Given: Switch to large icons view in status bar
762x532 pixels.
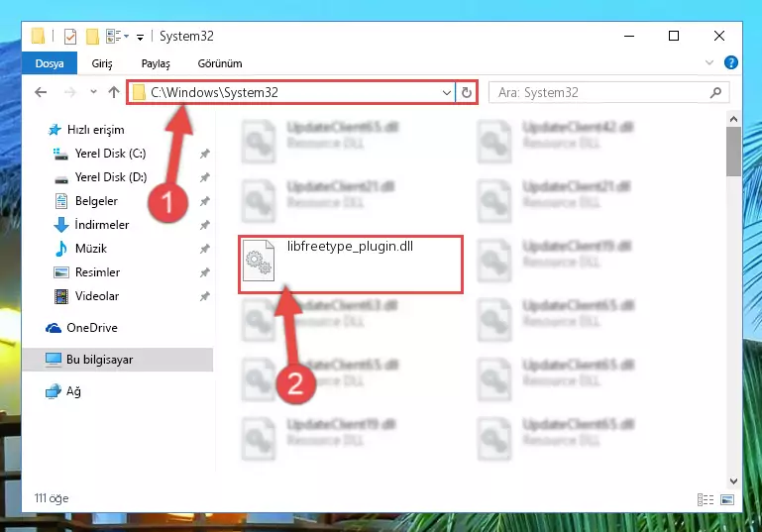Looking at the screenshot, I should tap(727, 499).
